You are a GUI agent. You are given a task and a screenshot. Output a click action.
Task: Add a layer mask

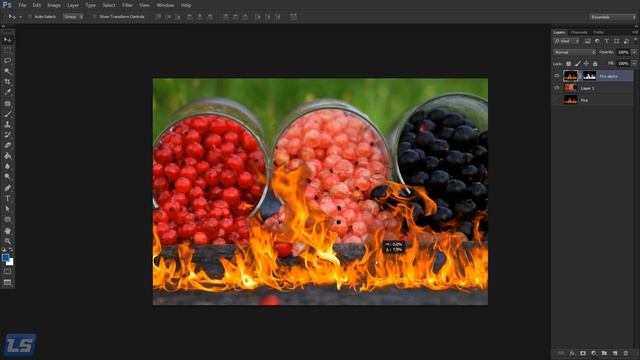(583, 353)
